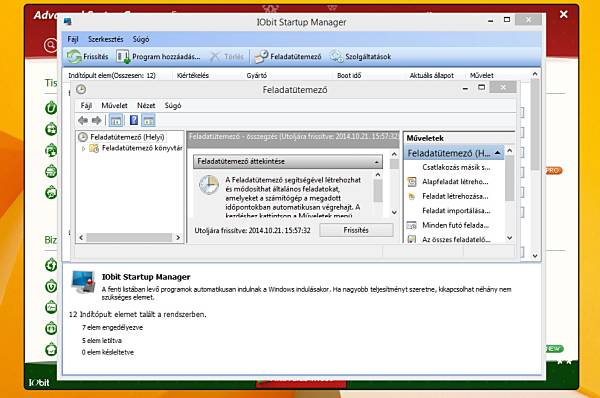
Task: Click Minden futó felada... action
Action: (455, 225)
